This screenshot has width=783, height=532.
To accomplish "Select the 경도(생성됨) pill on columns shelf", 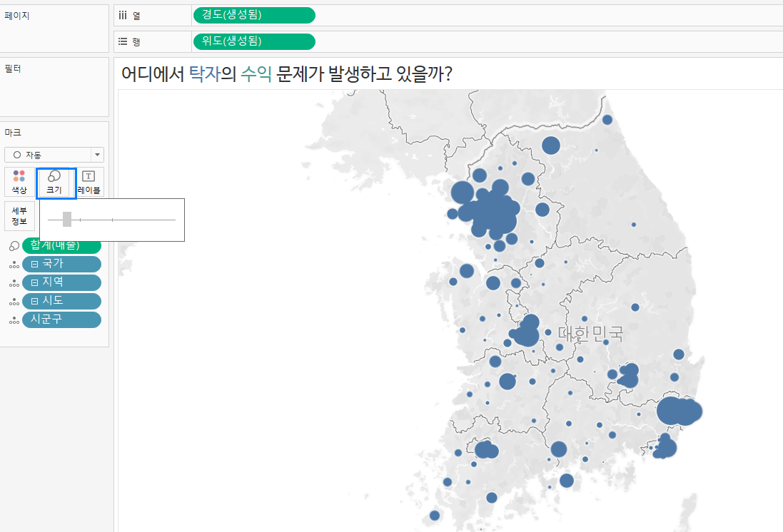I will point(253,15).
